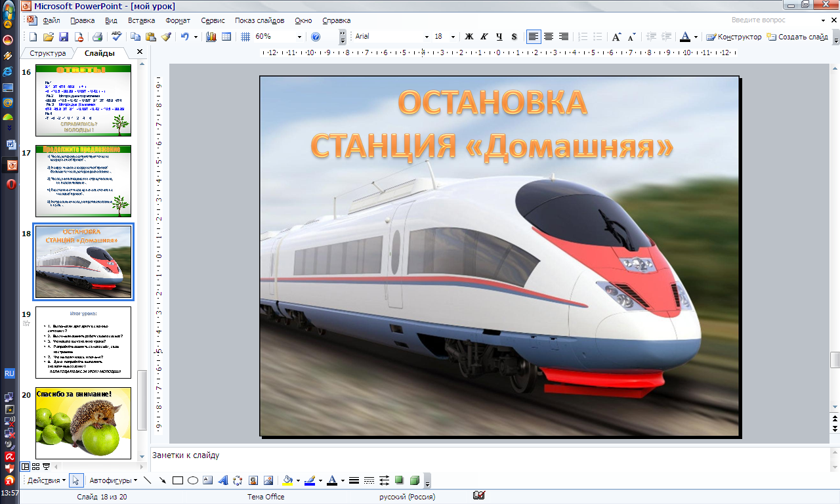Click the Конструктор button

click(734, 37)
